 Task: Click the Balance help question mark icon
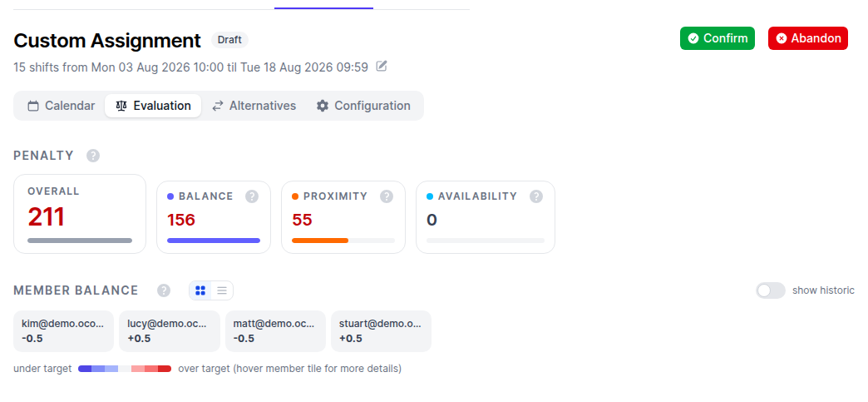tap(252, 196)
